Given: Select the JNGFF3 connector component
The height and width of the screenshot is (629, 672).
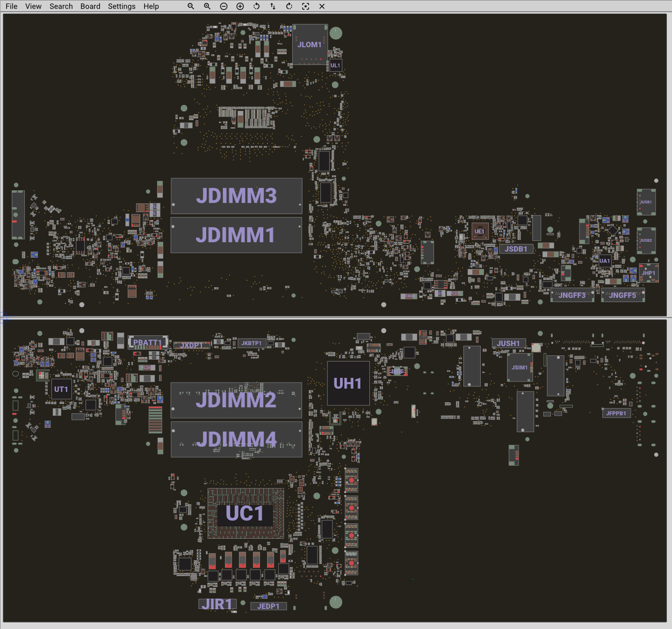Looking at the screenshot, I should pyautogui.click(x=572, y=296).
